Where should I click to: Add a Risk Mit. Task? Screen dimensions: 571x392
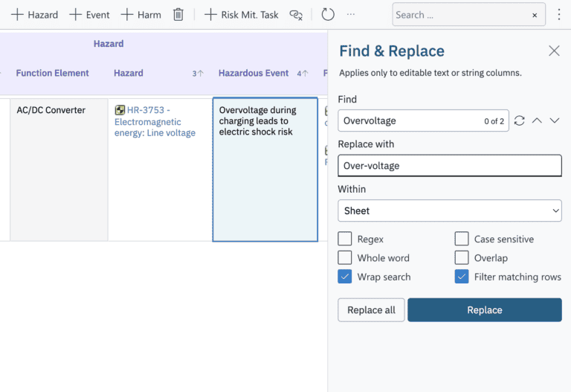click(x=242, y=15)
